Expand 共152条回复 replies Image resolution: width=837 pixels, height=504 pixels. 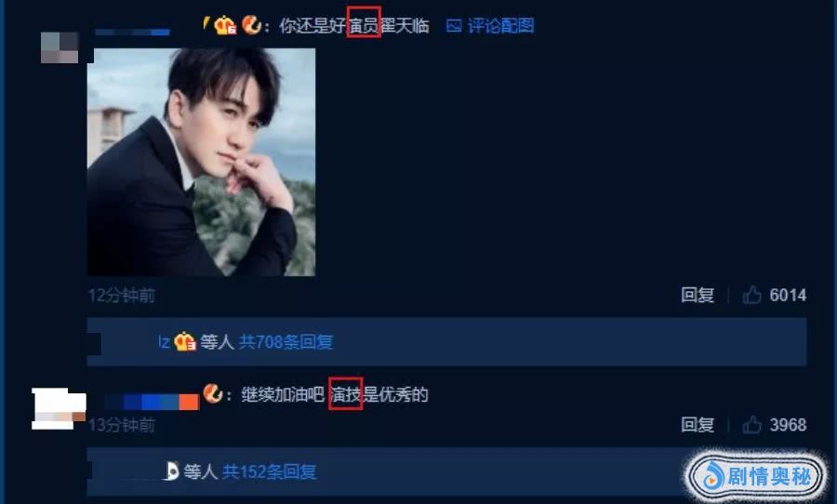(x=270, y=471)
